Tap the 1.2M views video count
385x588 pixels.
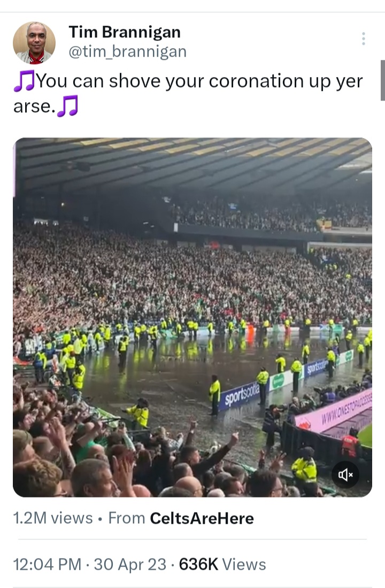click(x=53, y=518)
